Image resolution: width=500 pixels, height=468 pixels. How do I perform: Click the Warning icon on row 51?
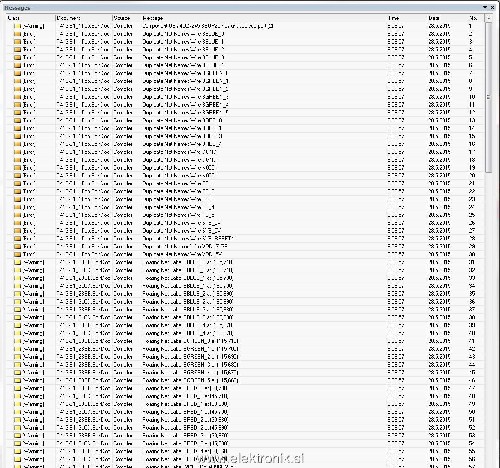click(17, 420)
